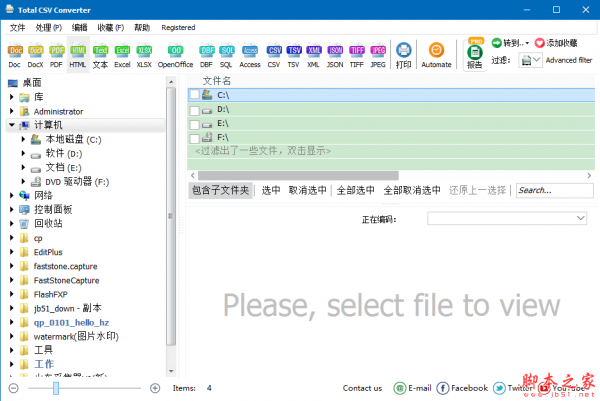Choose SQL export icon

(227, 55)
